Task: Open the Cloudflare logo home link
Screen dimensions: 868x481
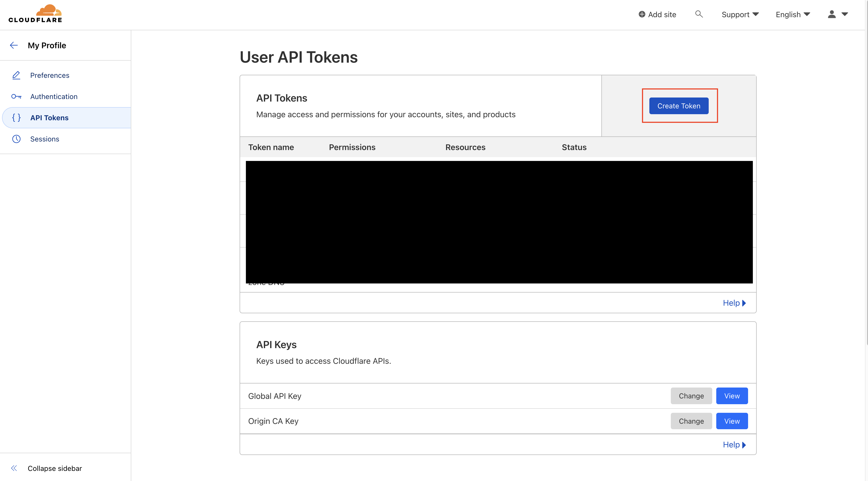Action: pos(35,13)
